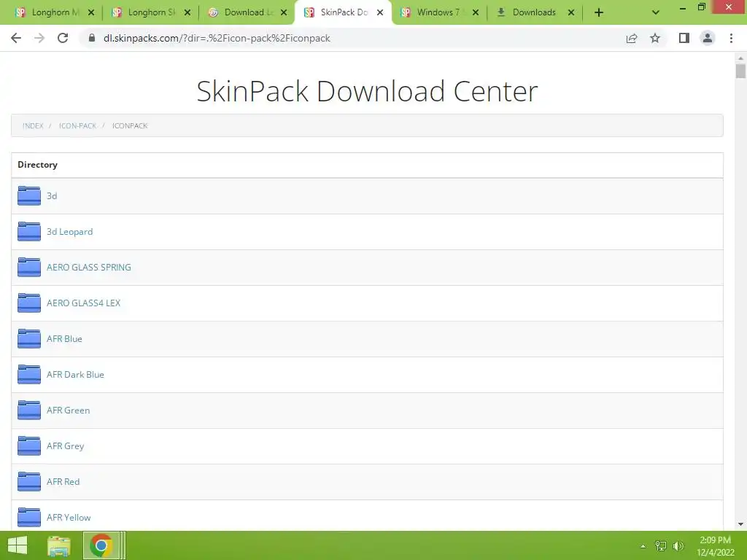Click the 3d folder icon
This screenshot has height=560, width=747.
(x=29, y=195)
